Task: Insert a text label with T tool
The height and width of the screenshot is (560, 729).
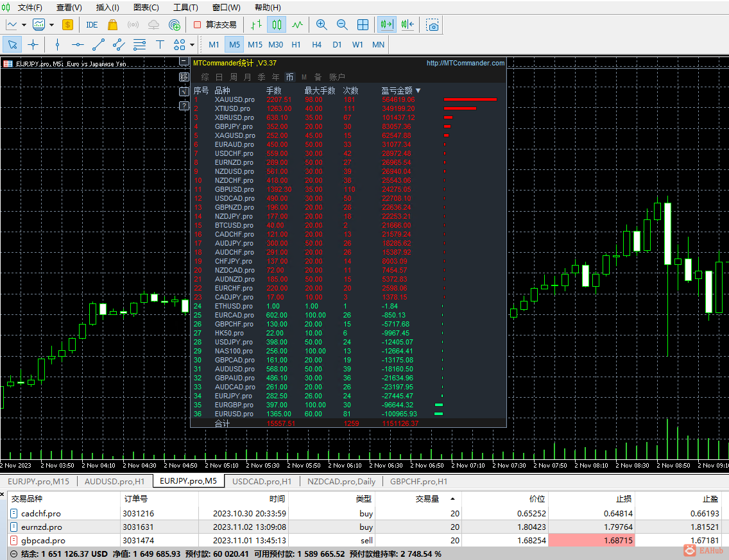Action: tap(160, 45)
